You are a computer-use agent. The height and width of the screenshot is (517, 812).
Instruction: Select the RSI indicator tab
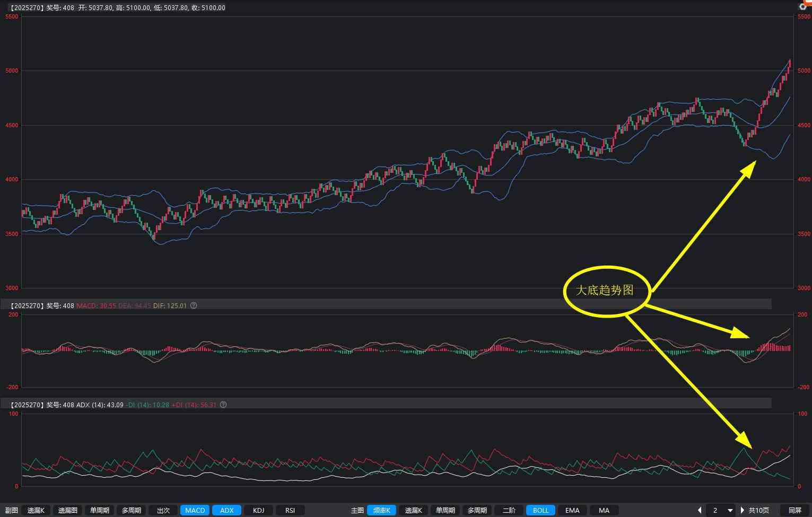[290, 510]
